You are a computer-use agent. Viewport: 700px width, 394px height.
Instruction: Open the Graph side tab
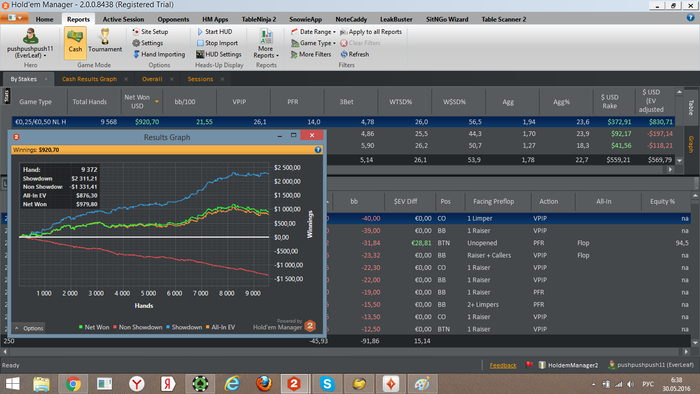691,144
